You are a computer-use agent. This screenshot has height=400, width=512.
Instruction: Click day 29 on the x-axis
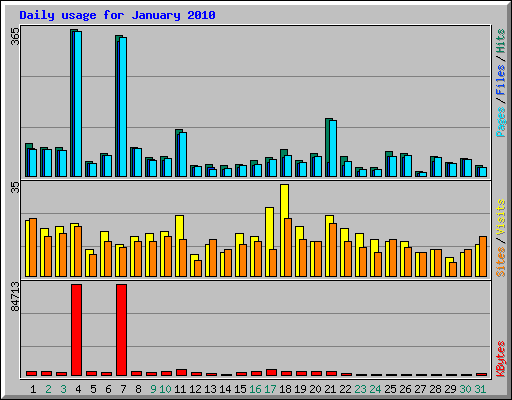pyautogui.click(x=450, y=389)
